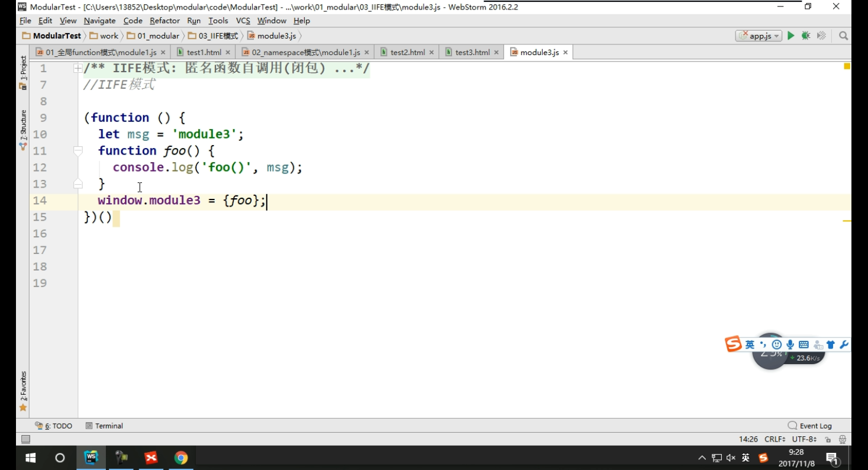Click the yellow inspection status indicator
This screenshot has height=470, width=868.
pos(847,66)
